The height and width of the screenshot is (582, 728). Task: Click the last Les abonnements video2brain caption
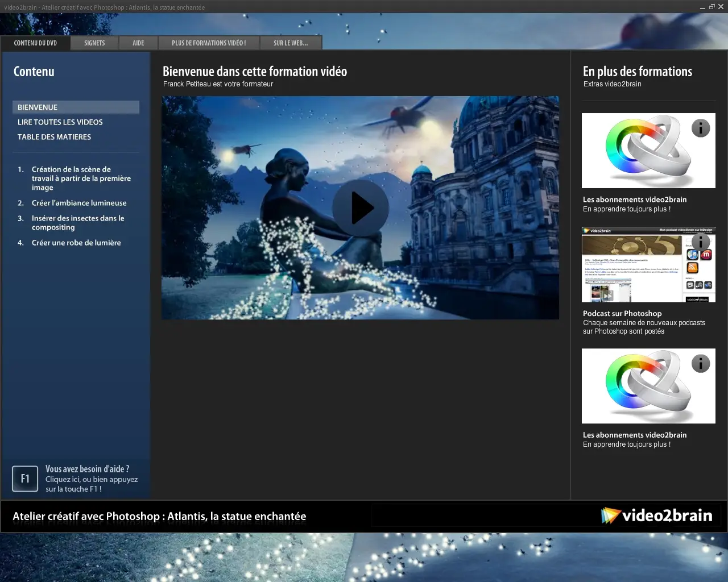[x=635, y=435]
